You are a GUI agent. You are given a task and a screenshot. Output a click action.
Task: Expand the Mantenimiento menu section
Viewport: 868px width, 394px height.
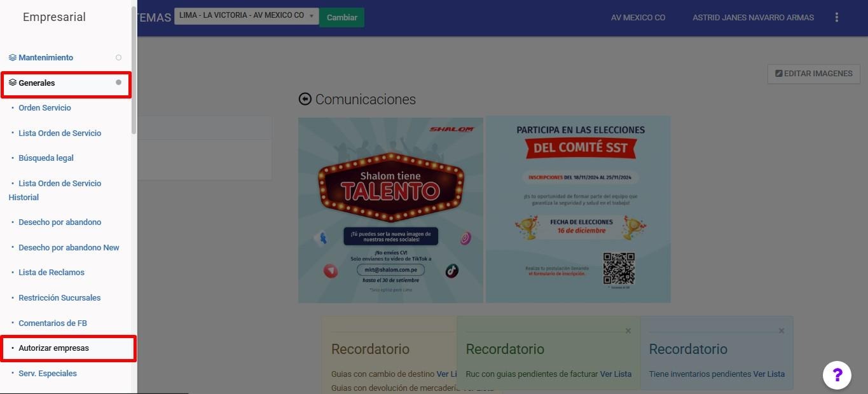tap(46, 58)
